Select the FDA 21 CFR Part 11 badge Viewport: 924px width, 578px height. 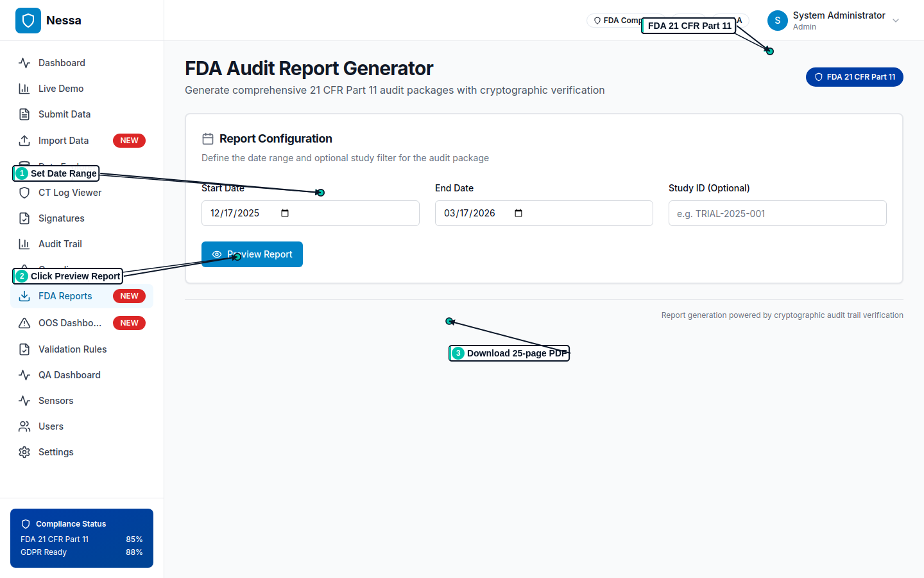click(854, 76)
